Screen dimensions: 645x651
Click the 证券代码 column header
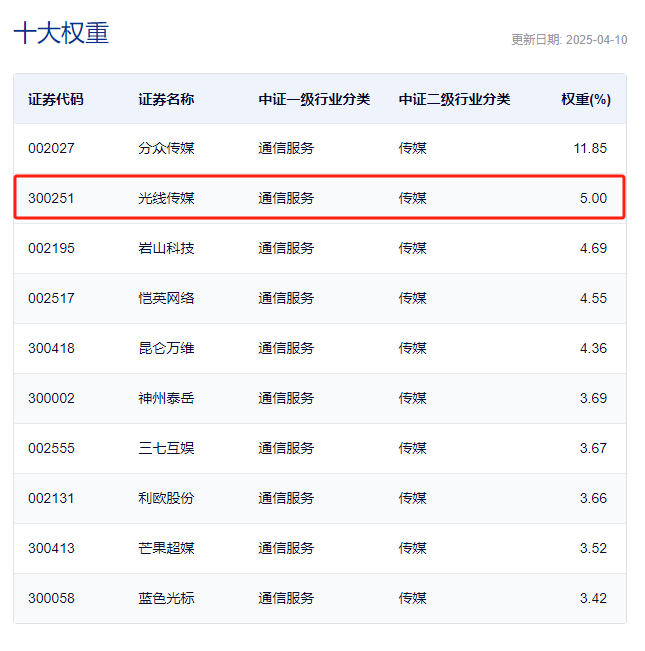click(x=56, y=99)
